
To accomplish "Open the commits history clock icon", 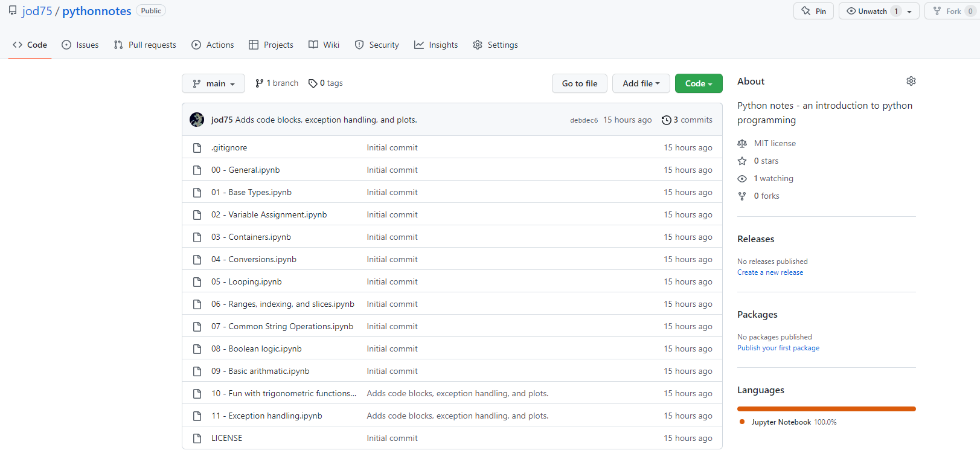I will (666, 120).
